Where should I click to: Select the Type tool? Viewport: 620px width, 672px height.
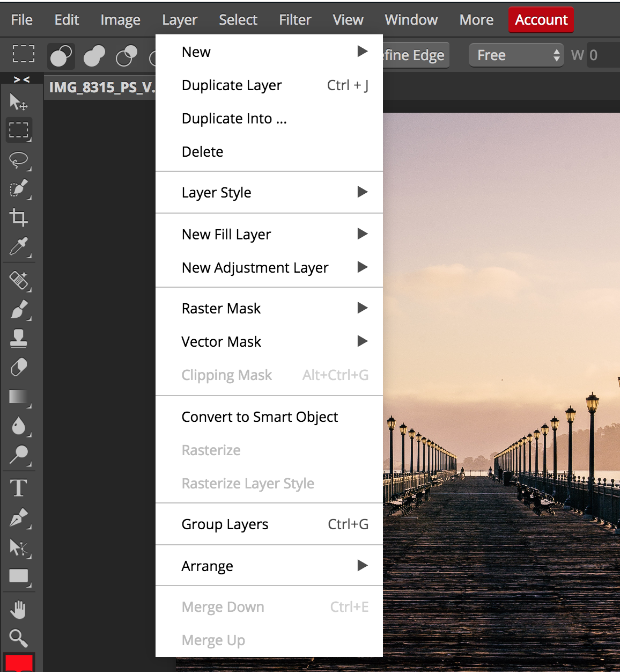pos(19,487)
